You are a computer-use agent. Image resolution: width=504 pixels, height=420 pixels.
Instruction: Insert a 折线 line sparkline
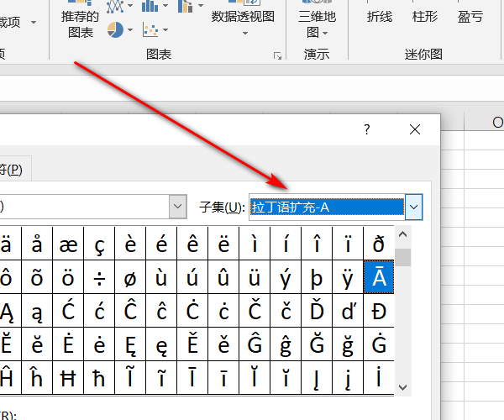[x=380, y=16]
